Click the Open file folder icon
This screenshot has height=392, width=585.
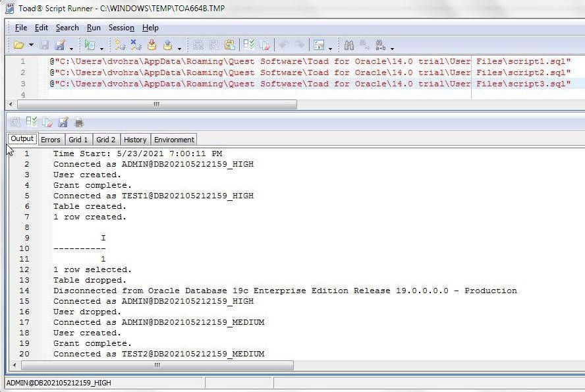pyautogui.click(x=18, y=45)
